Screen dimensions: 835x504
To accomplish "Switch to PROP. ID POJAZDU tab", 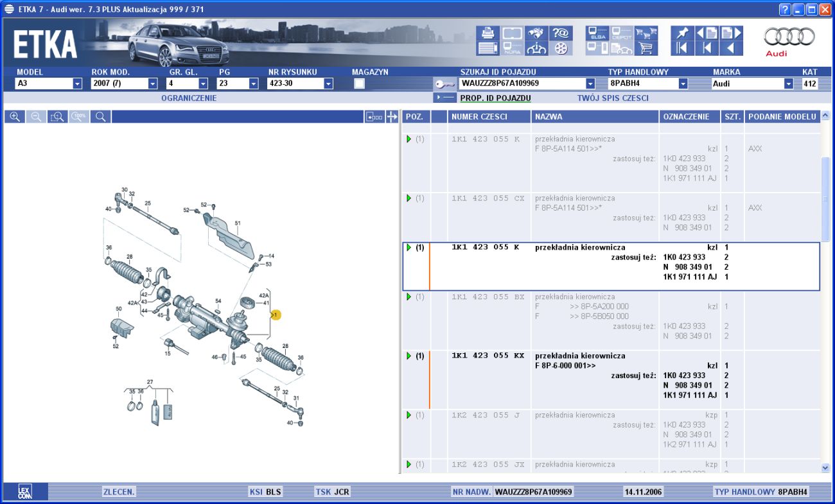I will (x=495, y=98).
